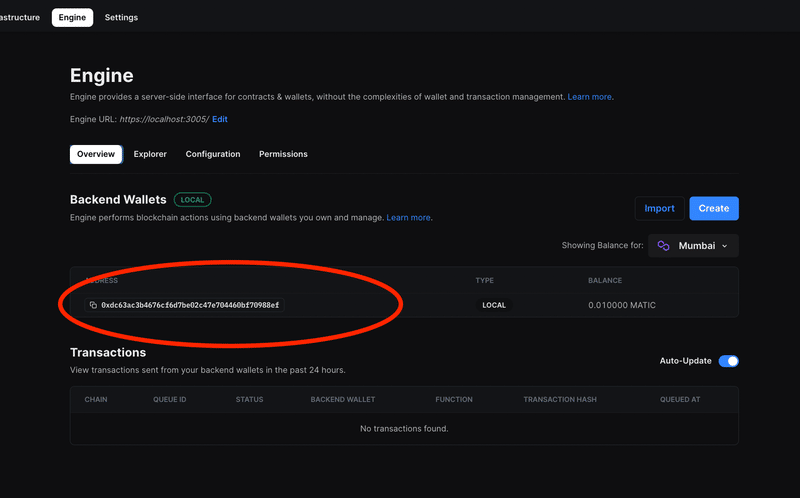Click the wallet address 0xdc63ac3b4676...

point(190,305)
